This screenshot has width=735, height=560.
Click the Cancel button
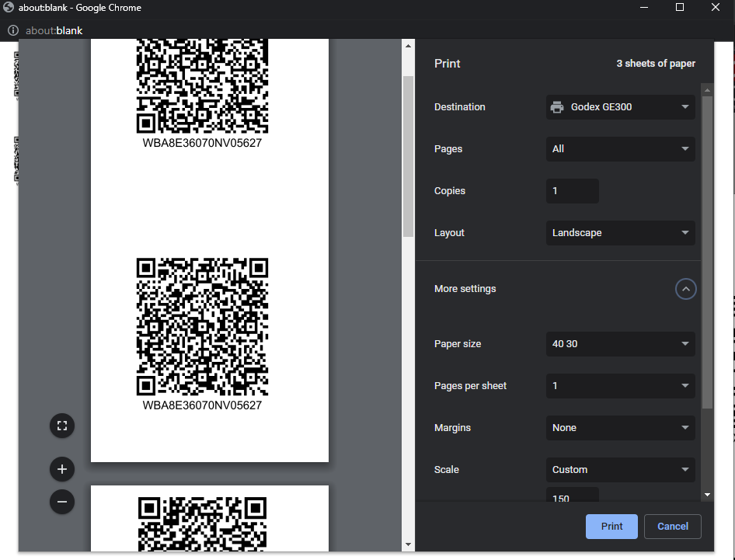click(673, 527)
